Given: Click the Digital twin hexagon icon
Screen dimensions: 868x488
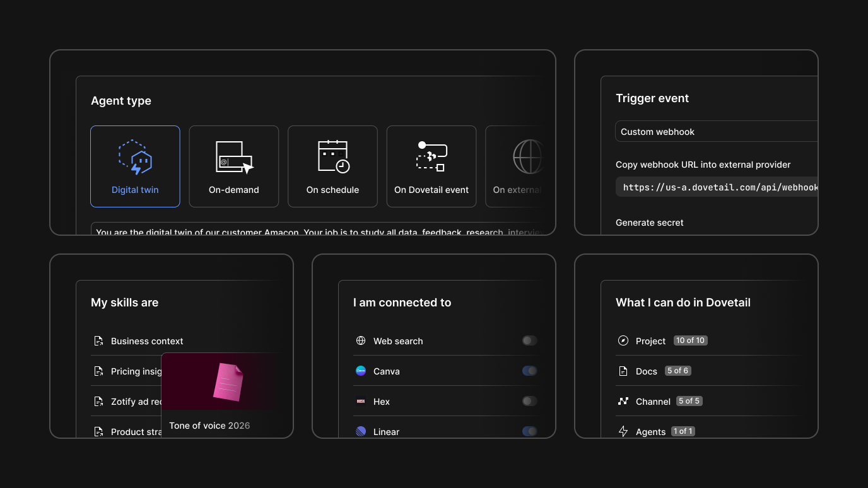Looking at the screenshot, I should pyautogui.click(x=135, y=157).
